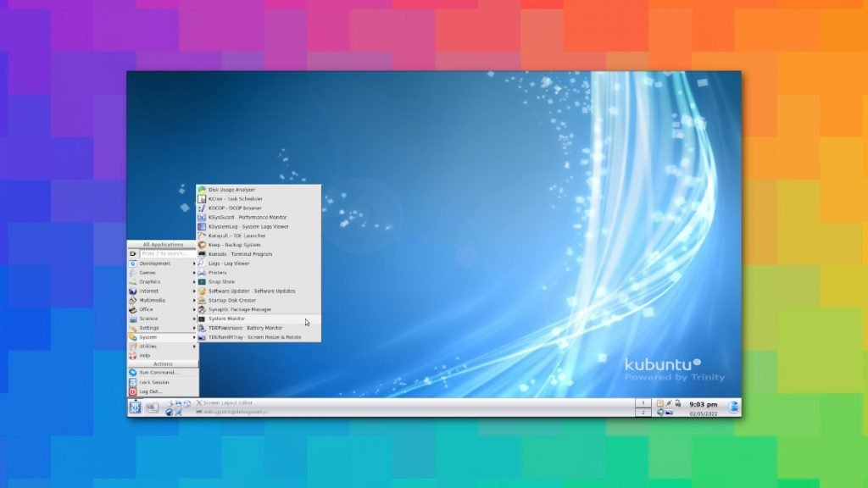The width and height of the screenshot is (868, 488).
Task: Launch Konqueror from the quick launch area
Action: [170, 413]
